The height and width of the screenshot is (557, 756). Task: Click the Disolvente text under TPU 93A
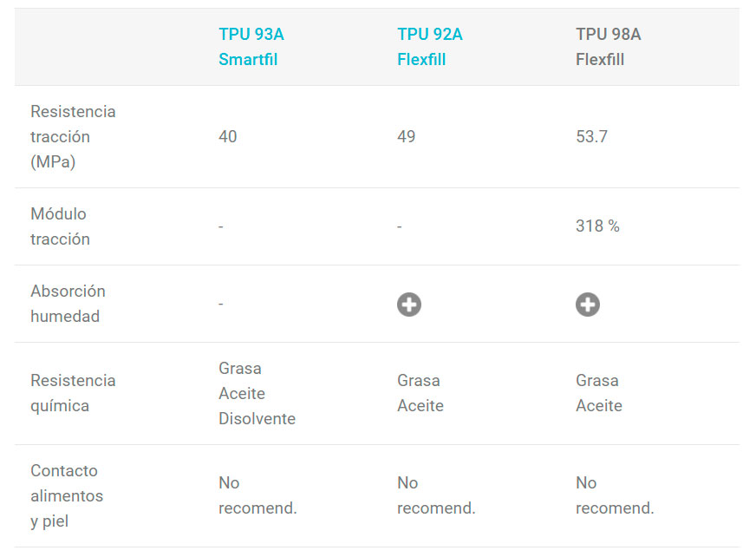point(257,419)
